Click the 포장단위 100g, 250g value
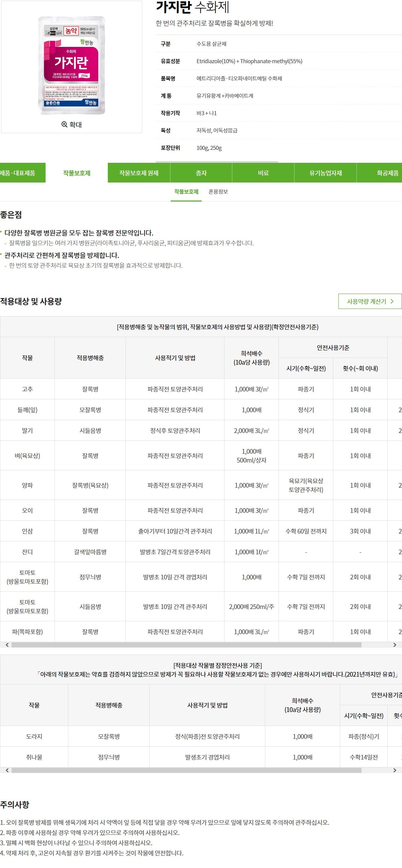Image resolution: width=402 pixels, height=868 pixels. click(209, 148)
